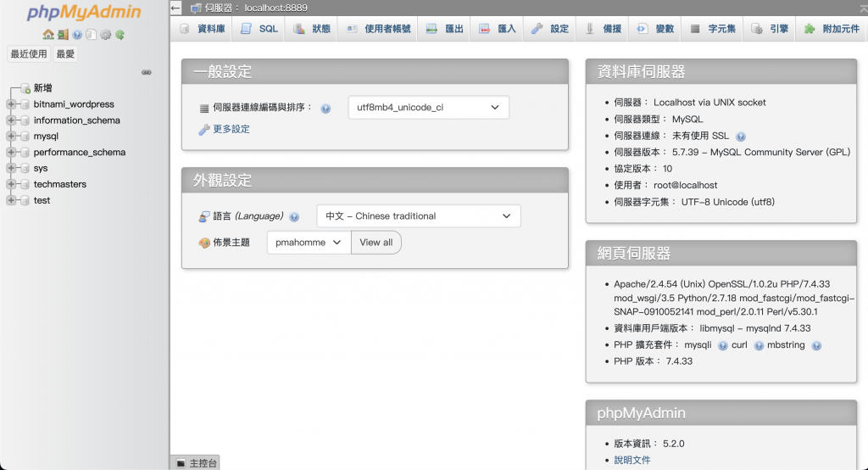Open the 資料庫 tab

[x=202, y=29]
